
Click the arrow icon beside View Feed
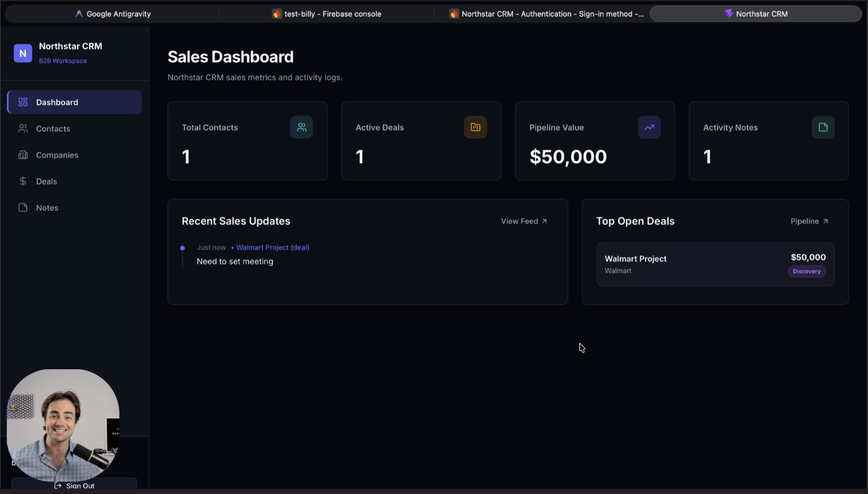tap(544, 221)
